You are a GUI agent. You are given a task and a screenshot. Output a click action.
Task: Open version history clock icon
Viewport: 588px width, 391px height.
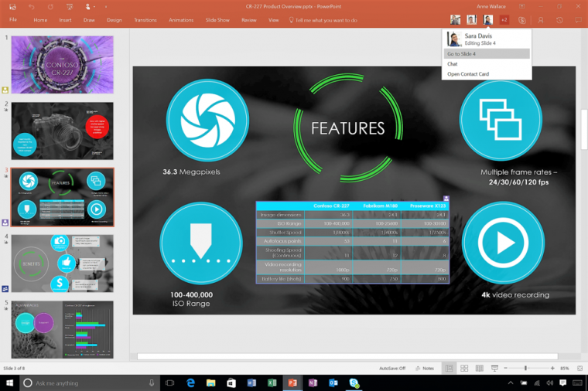(x=559, y=20)
